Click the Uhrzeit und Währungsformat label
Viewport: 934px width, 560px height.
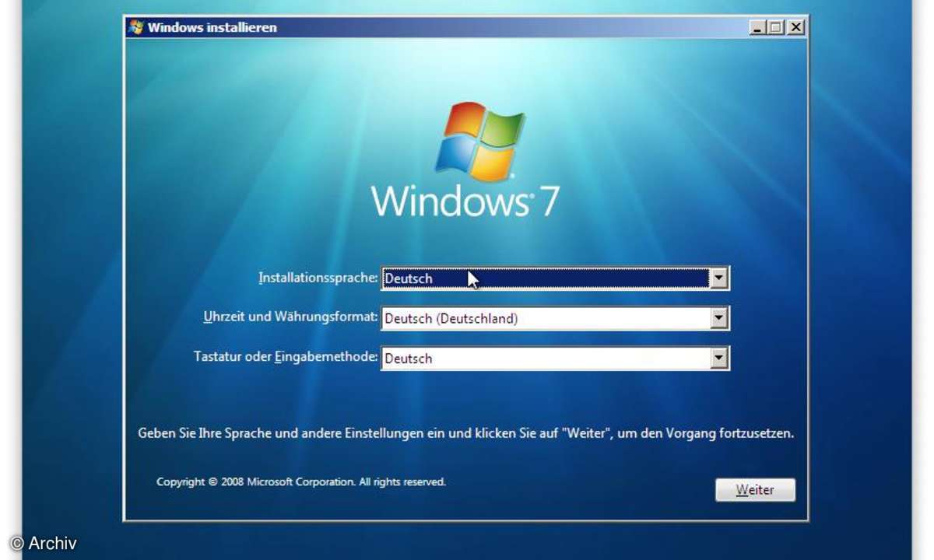(x=291, y=317)
